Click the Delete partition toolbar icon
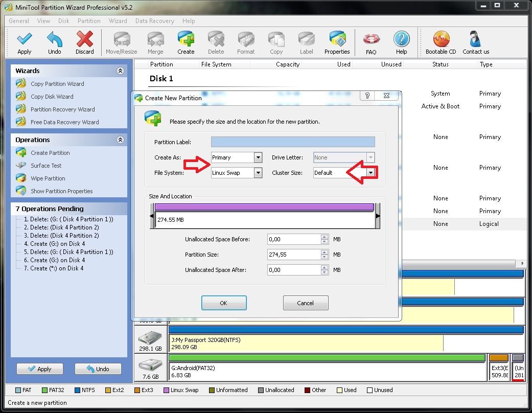This screenshot has width=532, height=413. [x=216, y=39]
